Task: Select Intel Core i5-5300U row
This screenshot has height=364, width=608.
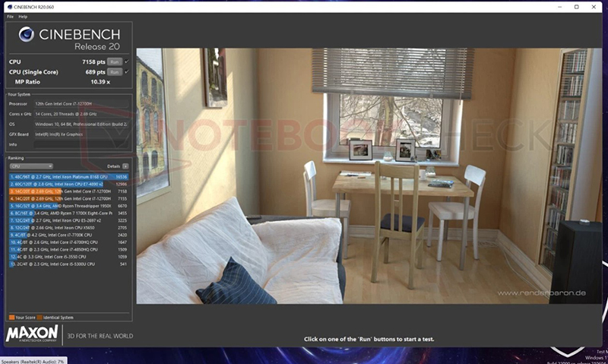Action: (x=68, y=264)
